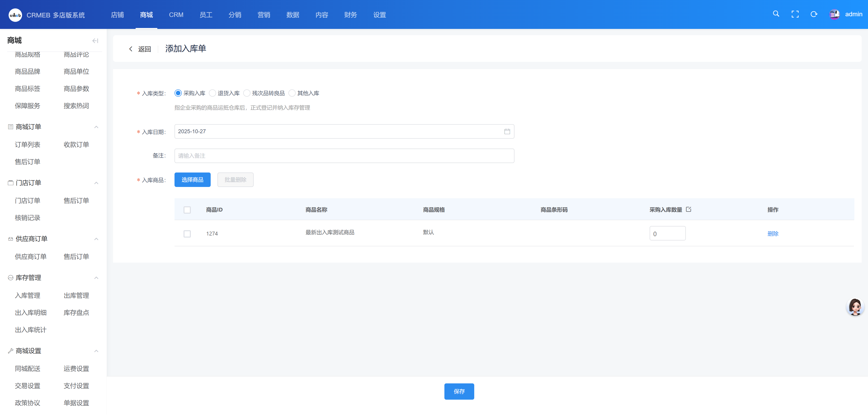Toggle fullscreen mode icon
Image resolution: width=868 pixels, height=415 pixels.
795,14
